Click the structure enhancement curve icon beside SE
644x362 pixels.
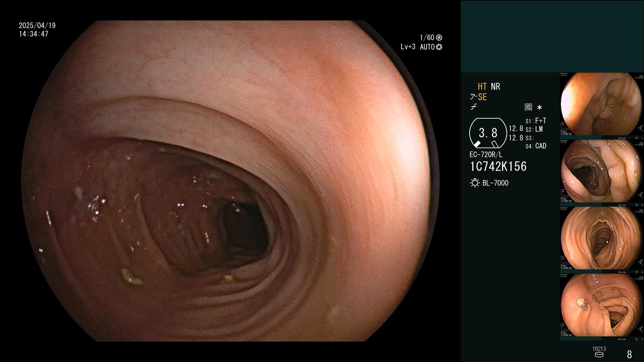click(473, 97)
